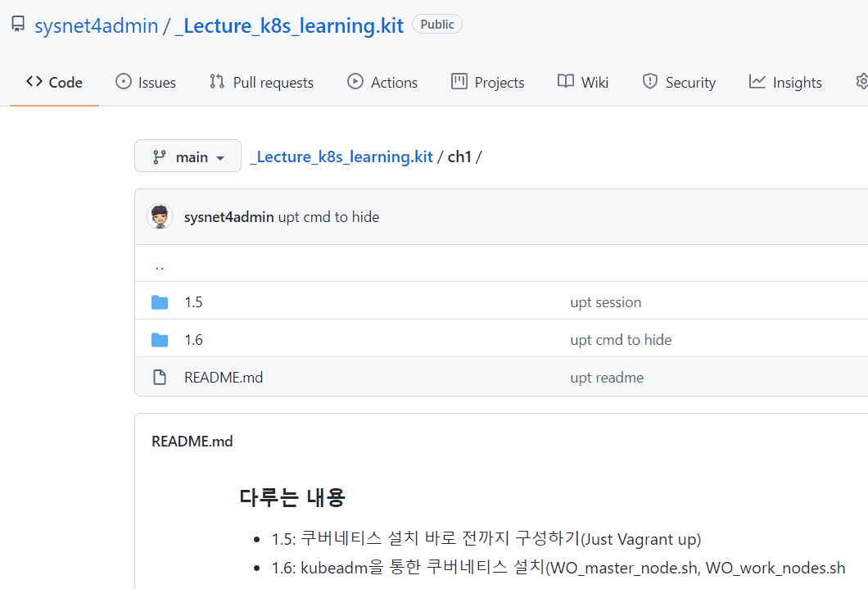Open the Issues tab
This screenshot has height=589, width=868.
point(146,82)
